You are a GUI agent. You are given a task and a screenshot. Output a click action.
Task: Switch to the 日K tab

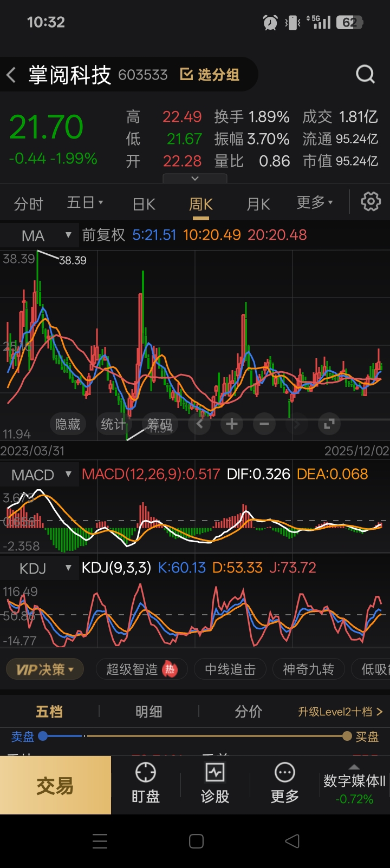[144, 204]
